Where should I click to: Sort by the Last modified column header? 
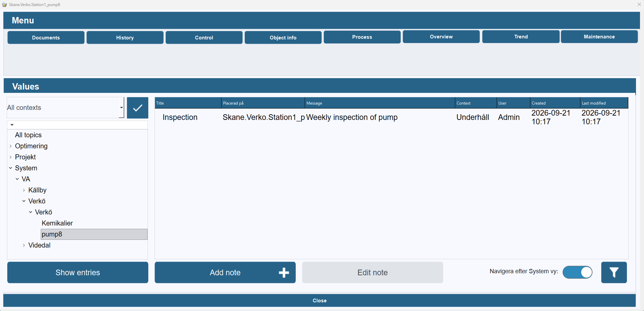pos(604,103)
